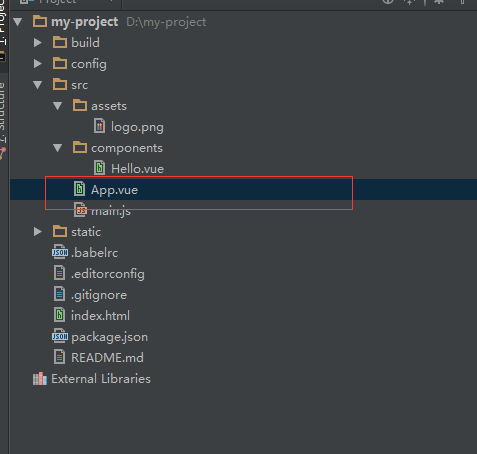Click the index.html file icon
This screenshot has width=477, height=454.
click(59, 315)
